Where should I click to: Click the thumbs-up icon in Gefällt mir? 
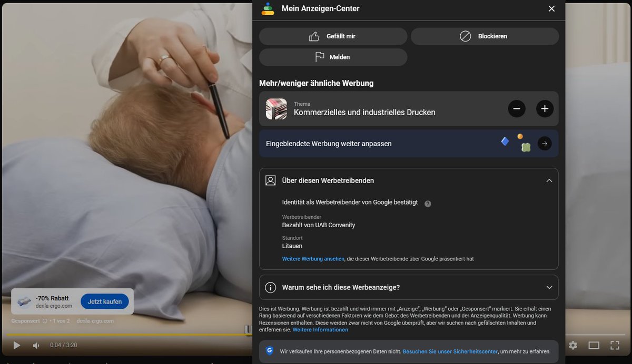[x=314, y=36]
